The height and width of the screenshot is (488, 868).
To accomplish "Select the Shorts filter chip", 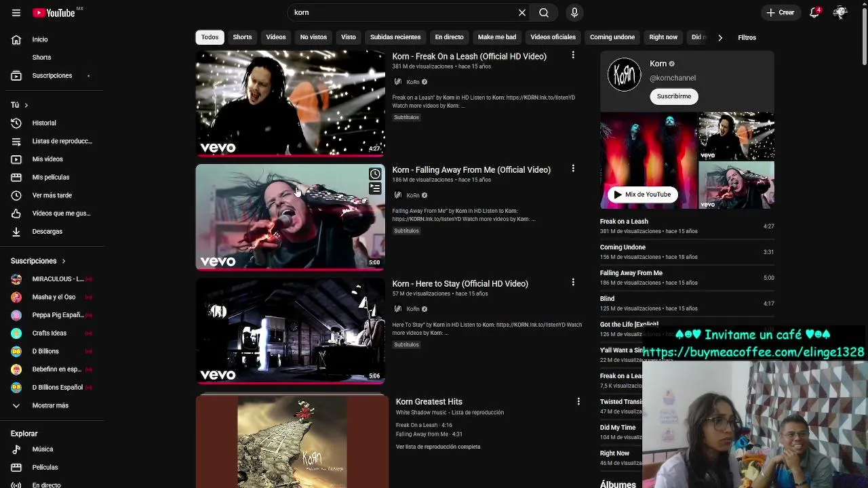I will click(242, 37).
